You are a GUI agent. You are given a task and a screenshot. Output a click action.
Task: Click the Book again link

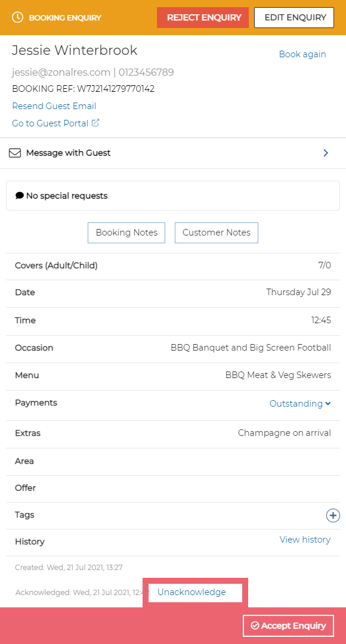click(x=302, y=54)
